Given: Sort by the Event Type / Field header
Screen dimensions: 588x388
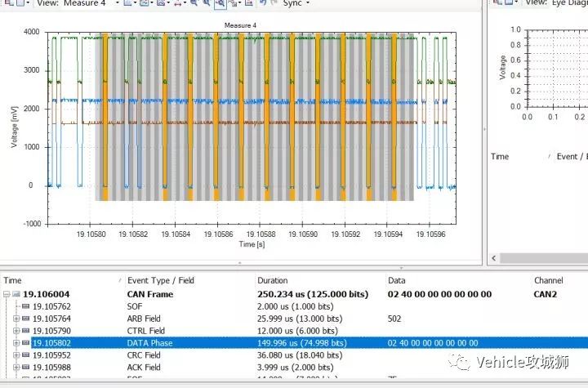Looking at the screenshot, I should click(x=161, y=280).
